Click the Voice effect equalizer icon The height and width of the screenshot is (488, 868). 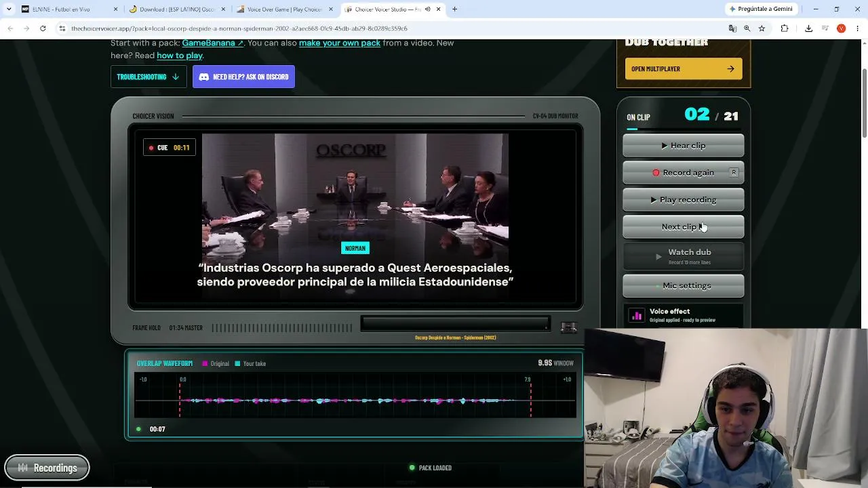point(637,315)
